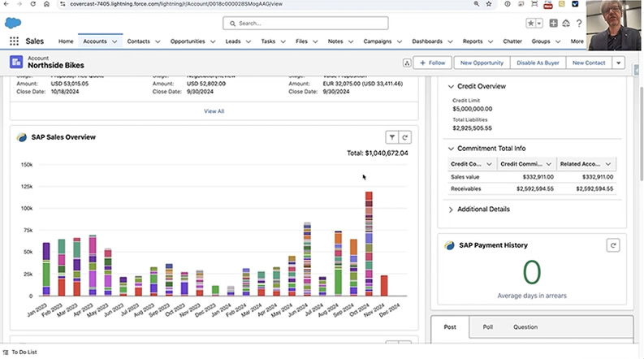The height and width of the screenshot is (359, 644).
Task: Click the browser address bar URL
Action: click(175, 4)
